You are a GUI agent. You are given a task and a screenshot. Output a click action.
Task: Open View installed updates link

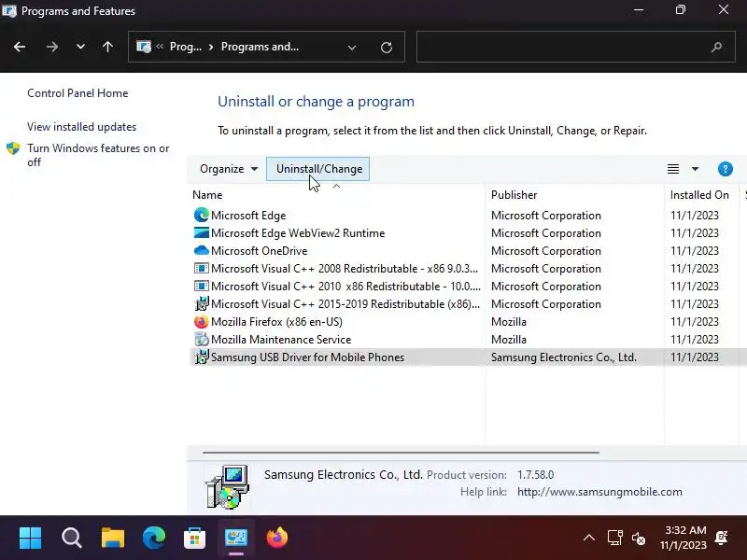(x=81, y=127)
